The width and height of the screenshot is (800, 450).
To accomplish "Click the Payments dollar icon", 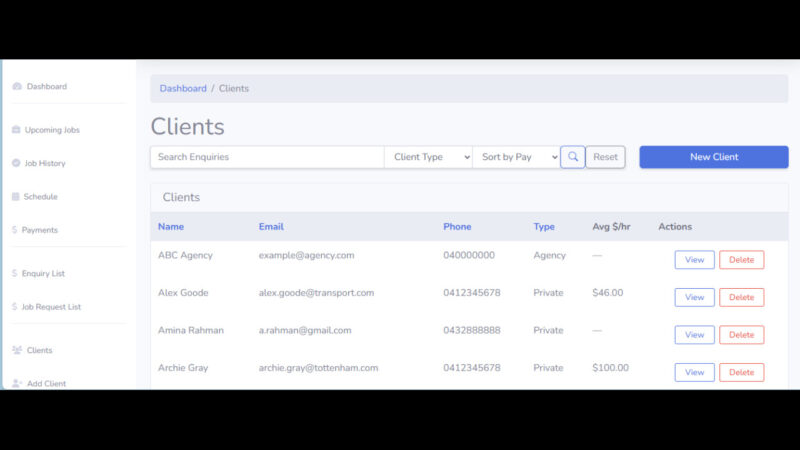I will (15, 230).
